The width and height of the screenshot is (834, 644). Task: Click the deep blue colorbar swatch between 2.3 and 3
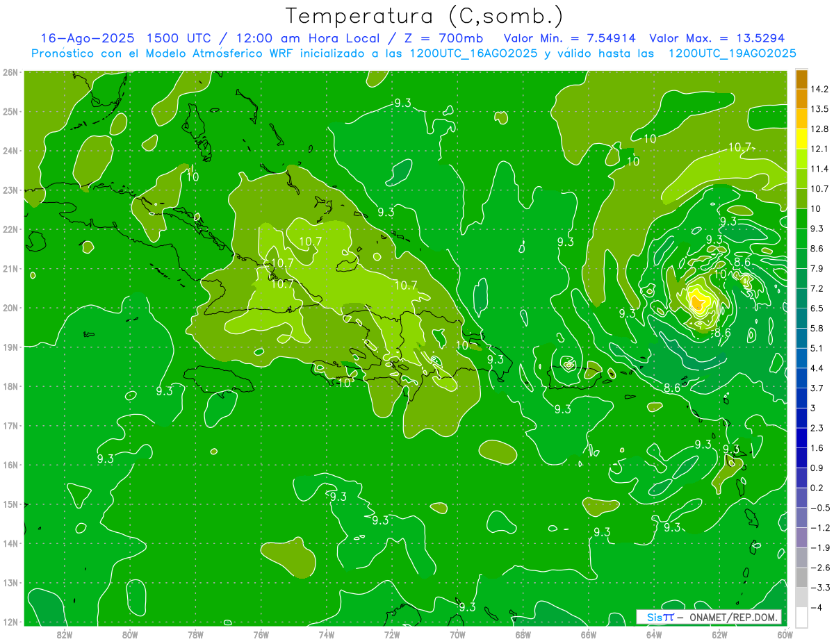[801, 418]
